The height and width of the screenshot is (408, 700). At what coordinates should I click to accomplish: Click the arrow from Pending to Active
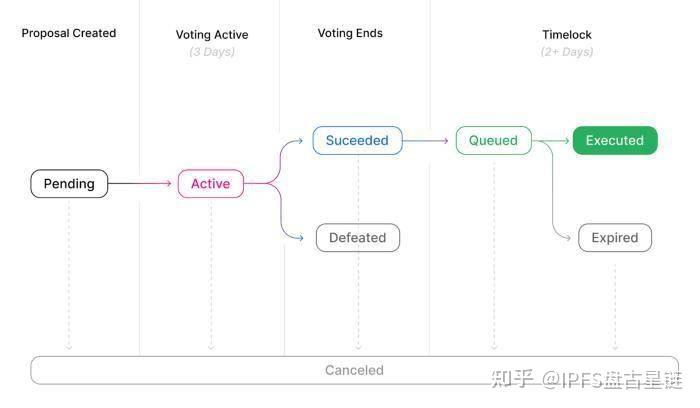click(x=142, y=184)
